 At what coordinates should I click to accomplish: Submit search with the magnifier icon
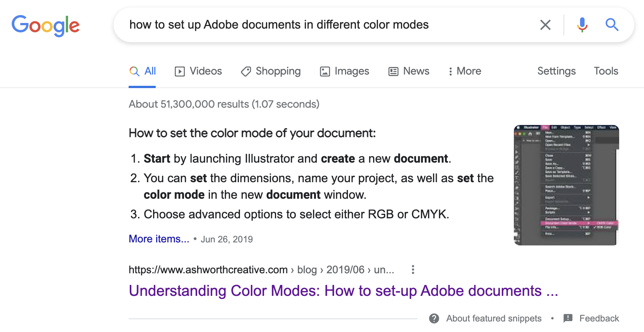point(612,25)
